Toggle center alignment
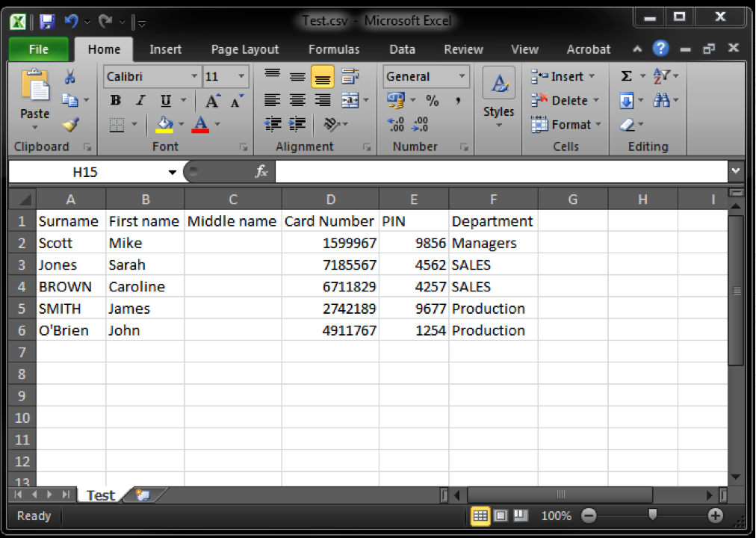 297,100
